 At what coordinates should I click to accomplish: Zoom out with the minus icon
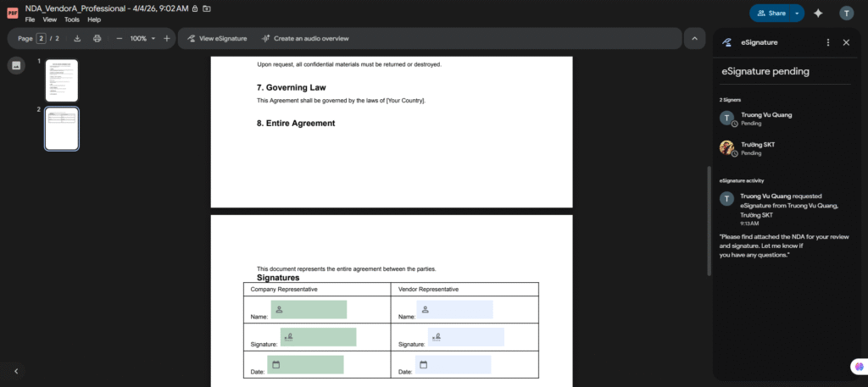[120, 38]
